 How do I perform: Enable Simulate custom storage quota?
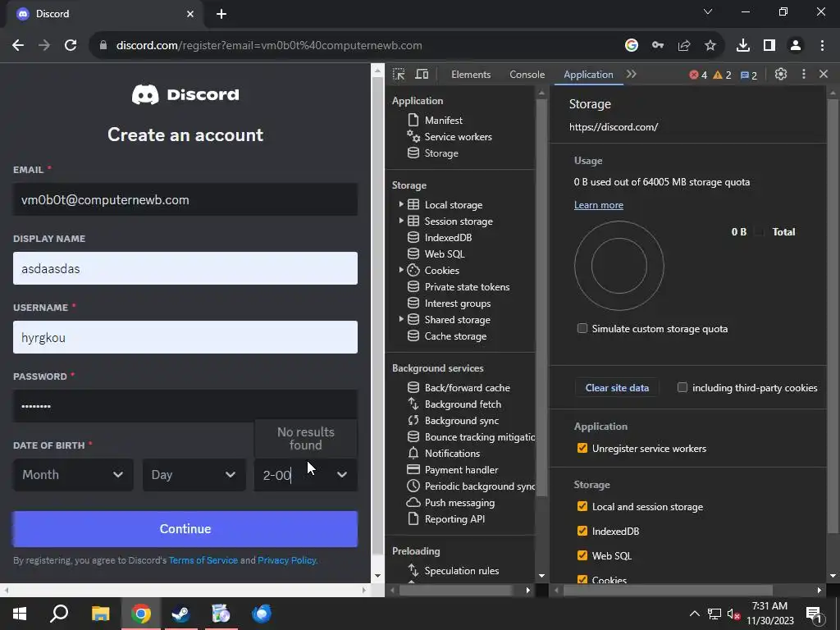coord(582,328)
